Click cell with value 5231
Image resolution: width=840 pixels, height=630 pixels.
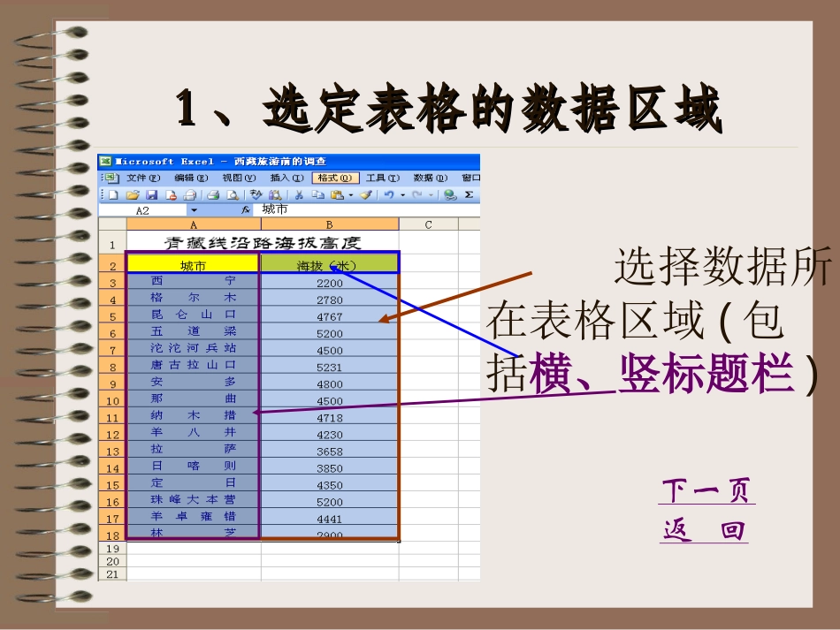[330, 367]
